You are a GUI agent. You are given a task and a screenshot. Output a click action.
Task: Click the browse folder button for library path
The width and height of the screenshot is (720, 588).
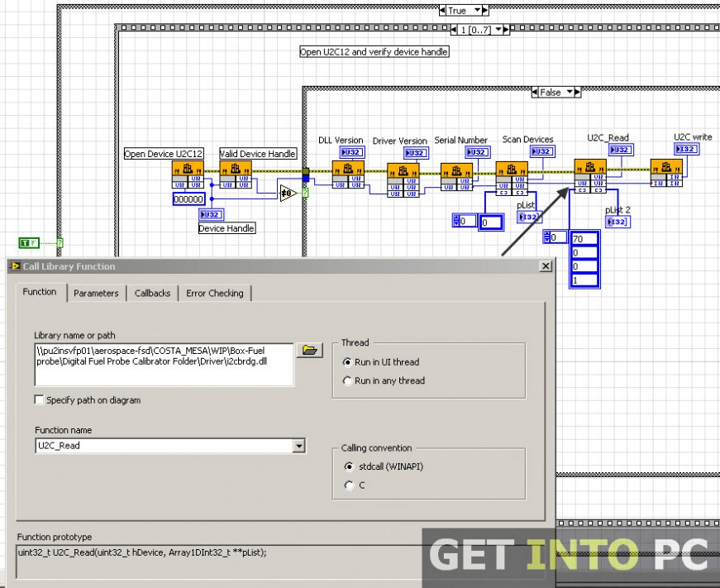click(x=309, y=350)
